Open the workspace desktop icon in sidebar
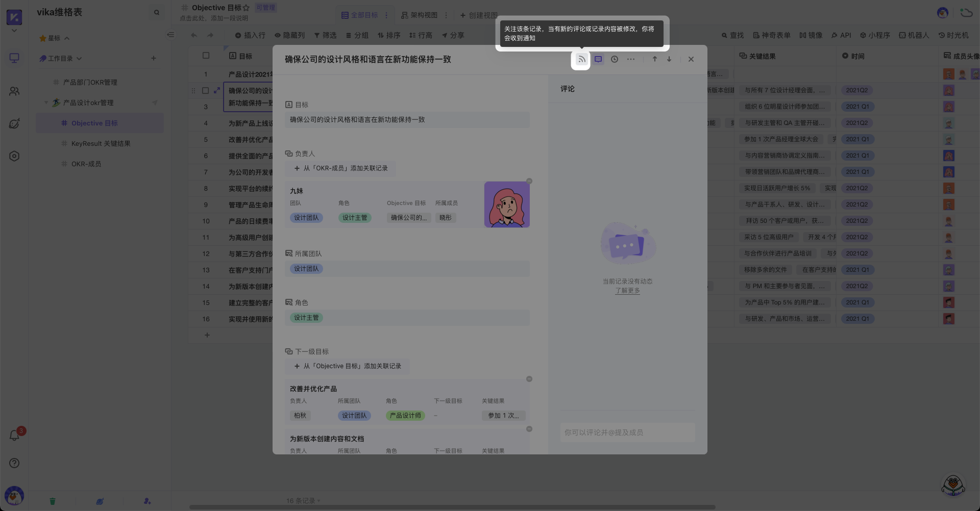 click(14, 58)
